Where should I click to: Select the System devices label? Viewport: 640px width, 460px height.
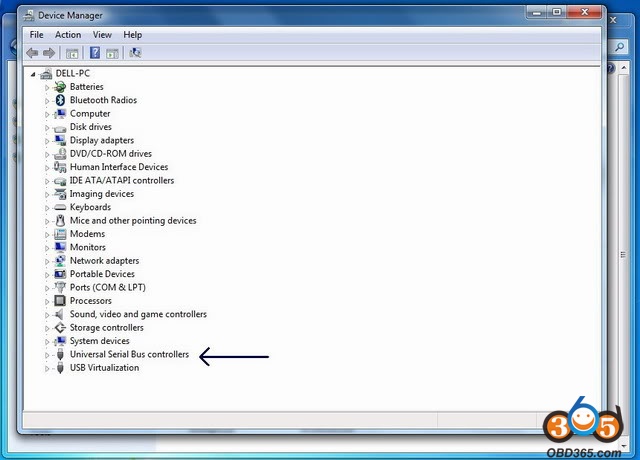(x=100, y=341)
